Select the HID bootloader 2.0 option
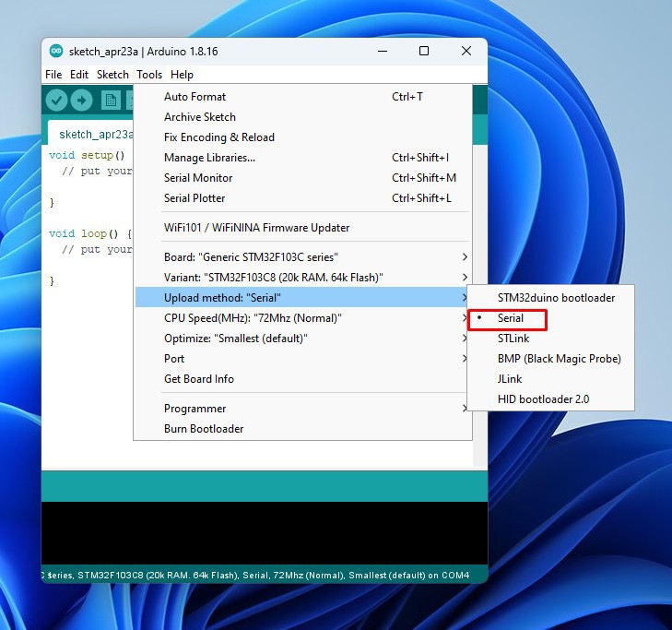672x630 pixels. [543, 399]
